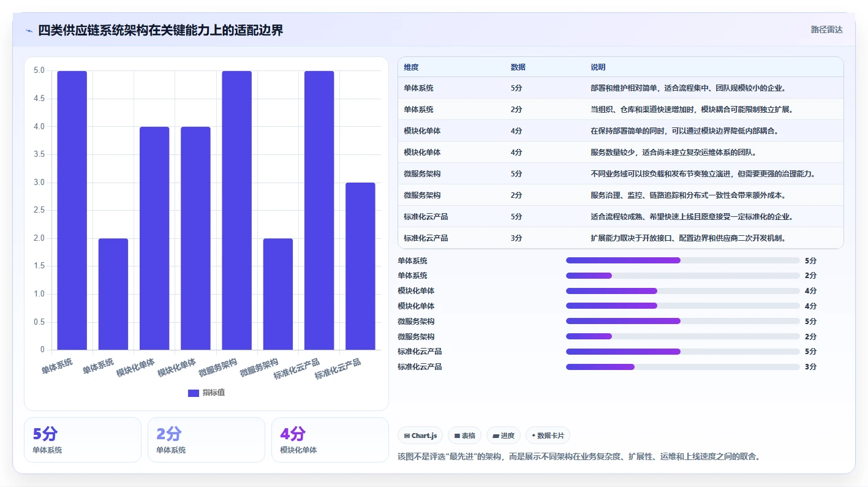This screenshot has width=868, height=487.
Task: Select the 表格 tag pill
Action: 465,436
